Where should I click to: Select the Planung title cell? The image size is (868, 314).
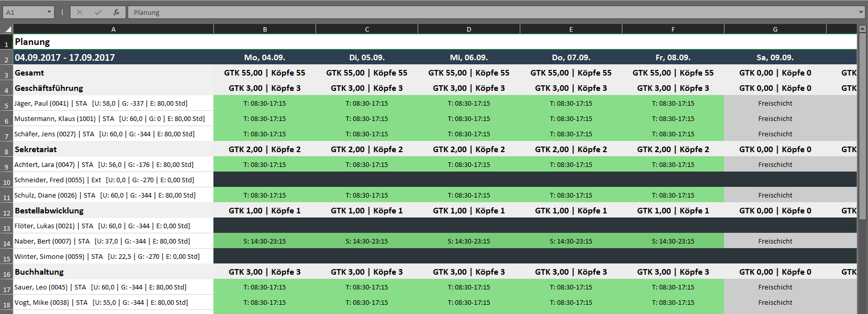coord(113,42)
